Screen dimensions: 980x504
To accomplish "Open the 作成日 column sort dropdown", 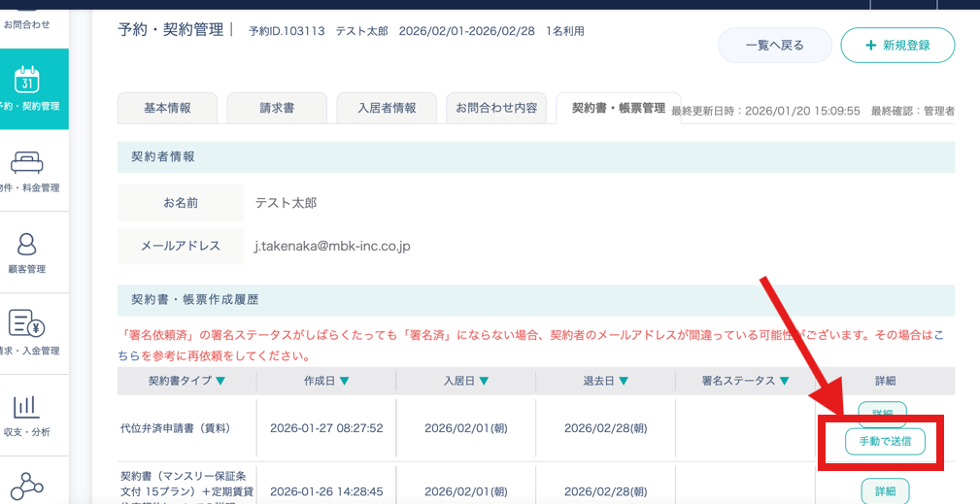I will click(345, 382).
